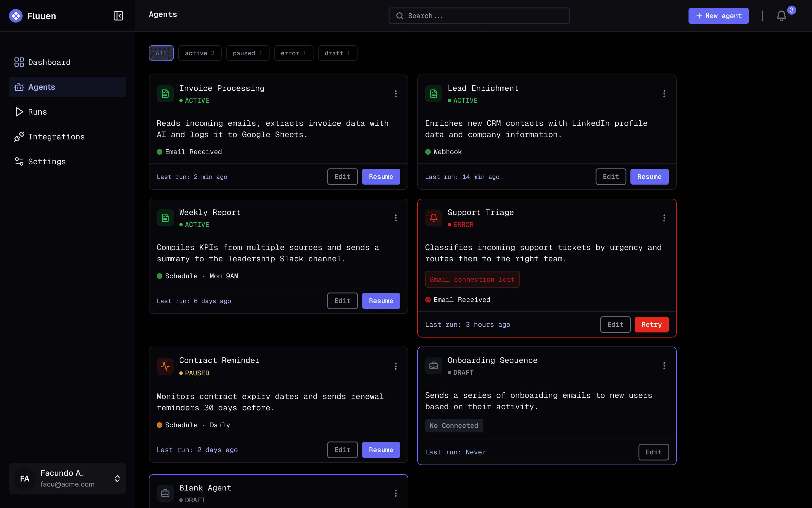812x508 pixels.
Task: Click Weekly Report document icon
Action: coord(165,218)
